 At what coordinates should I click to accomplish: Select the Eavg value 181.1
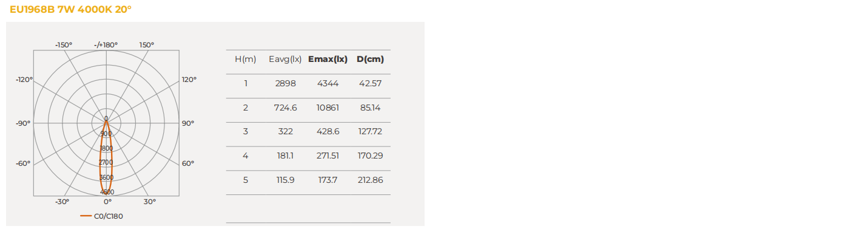pos(285,156)
